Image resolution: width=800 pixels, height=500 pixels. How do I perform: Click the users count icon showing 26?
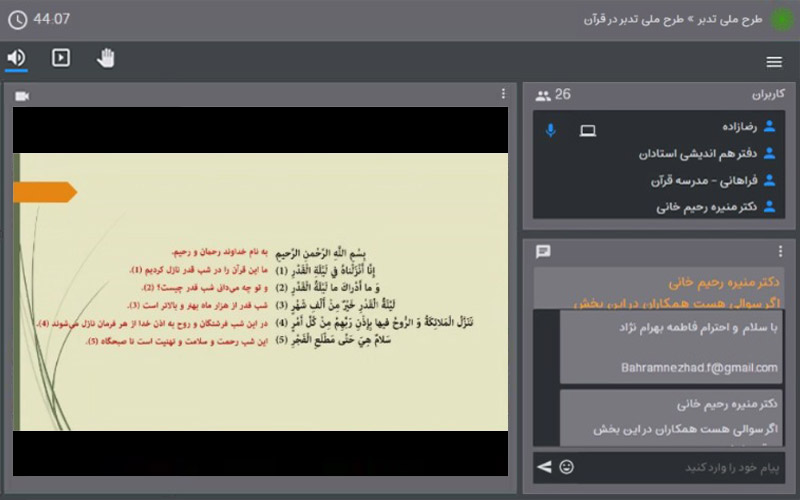click(x=543, y=95)
